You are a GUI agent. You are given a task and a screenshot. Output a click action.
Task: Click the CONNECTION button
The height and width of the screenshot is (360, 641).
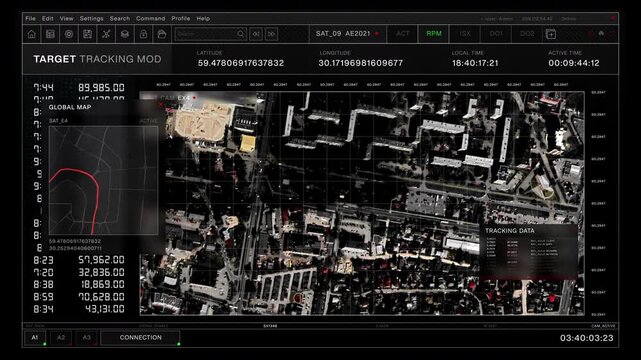(x=141, y=338)
